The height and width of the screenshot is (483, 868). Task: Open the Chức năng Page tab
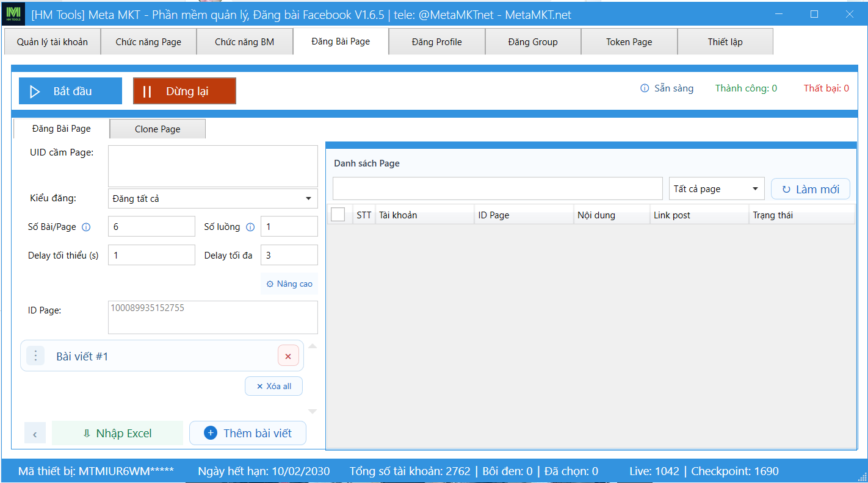point(148,42)
